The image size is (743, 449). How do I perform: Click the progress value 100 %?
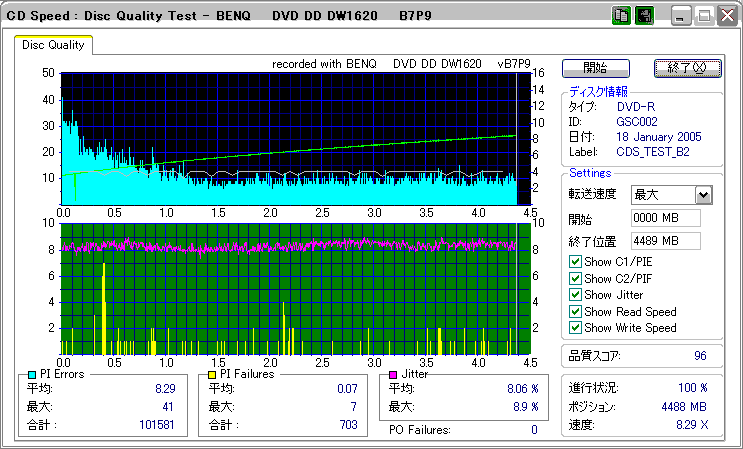coord(693,388)
